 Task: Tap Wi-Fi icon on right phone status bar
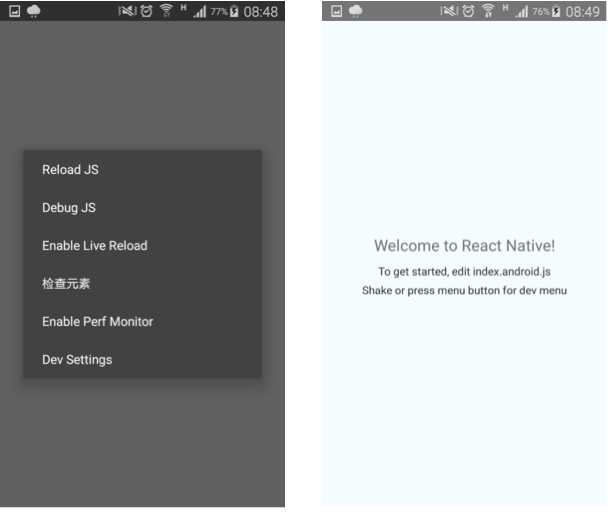489,11
